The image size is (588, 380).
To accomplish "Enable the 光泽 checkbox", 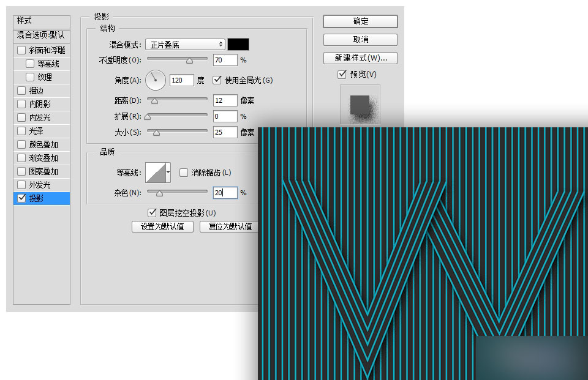I will [21, 131].
